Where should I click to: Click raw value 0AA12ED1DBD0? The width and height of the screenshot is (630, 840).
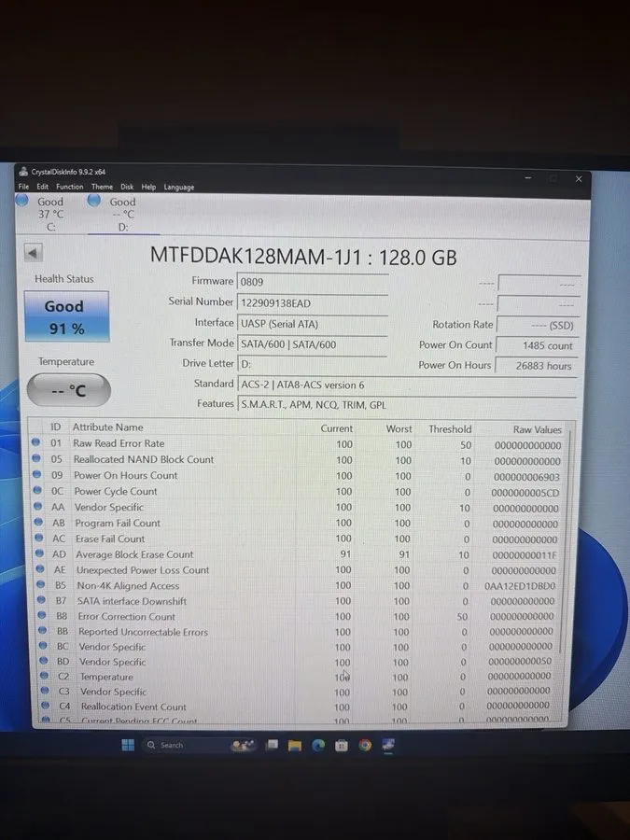[520, 586]
